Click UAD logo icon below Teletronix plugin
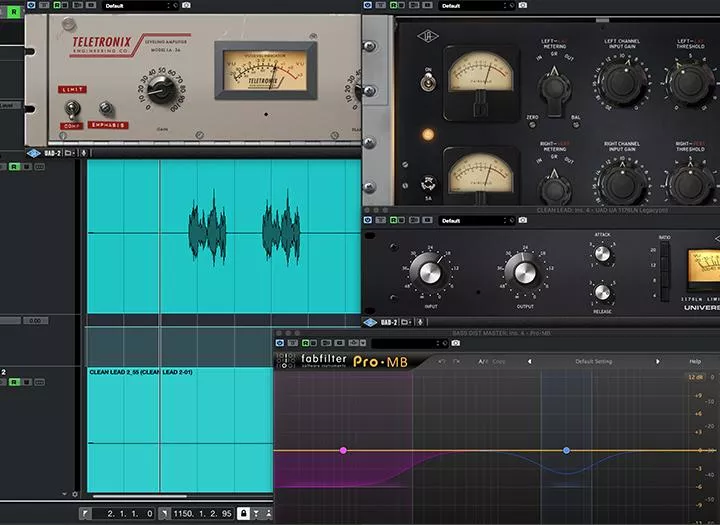The width and height of the screenshot is (720, 525). [x=34, y=153]
